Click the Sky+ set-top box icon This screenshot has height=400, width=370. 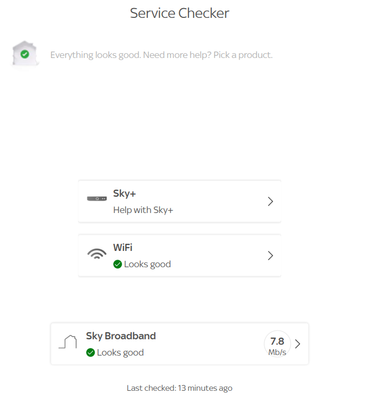point(97,199)
